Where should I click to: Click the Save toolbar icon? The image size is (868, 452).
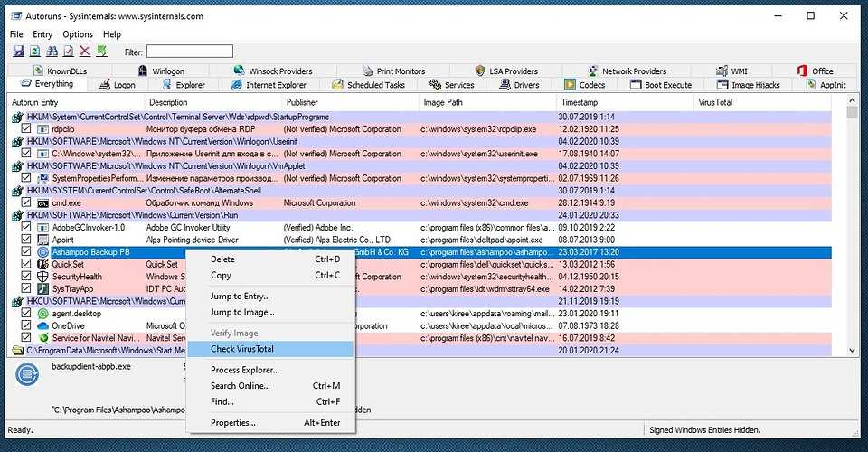tap(18, 52)
